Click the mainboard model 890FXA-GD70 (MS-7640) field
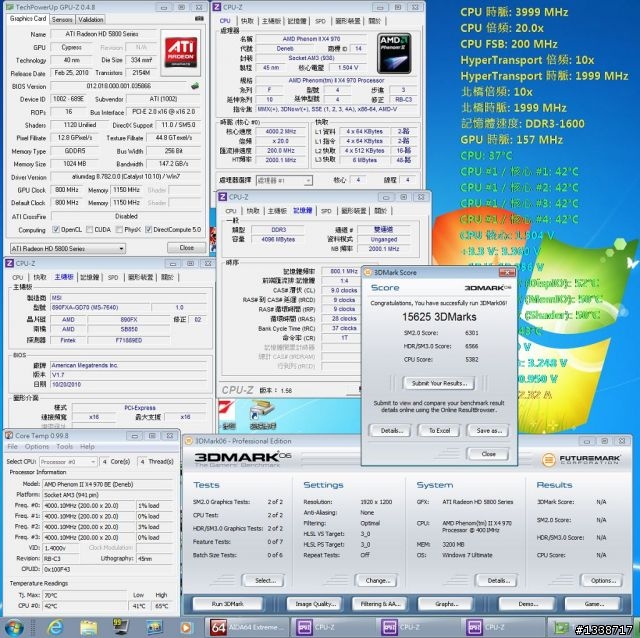 pyautogui.click(x=100, y=307)
